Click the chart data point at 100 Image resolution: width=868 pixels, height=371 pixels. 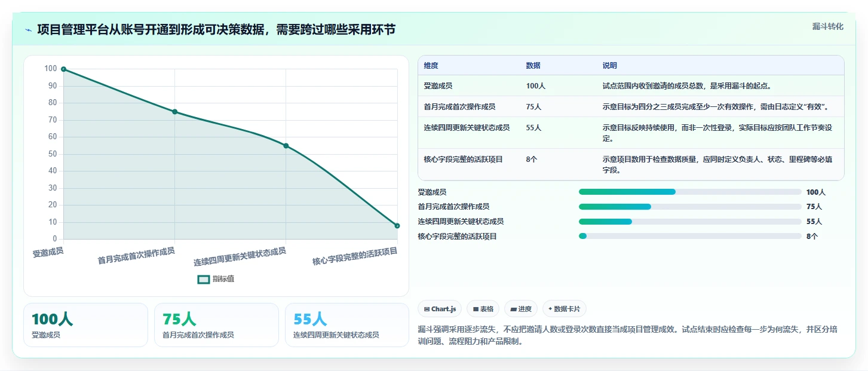tap(63, 69)
